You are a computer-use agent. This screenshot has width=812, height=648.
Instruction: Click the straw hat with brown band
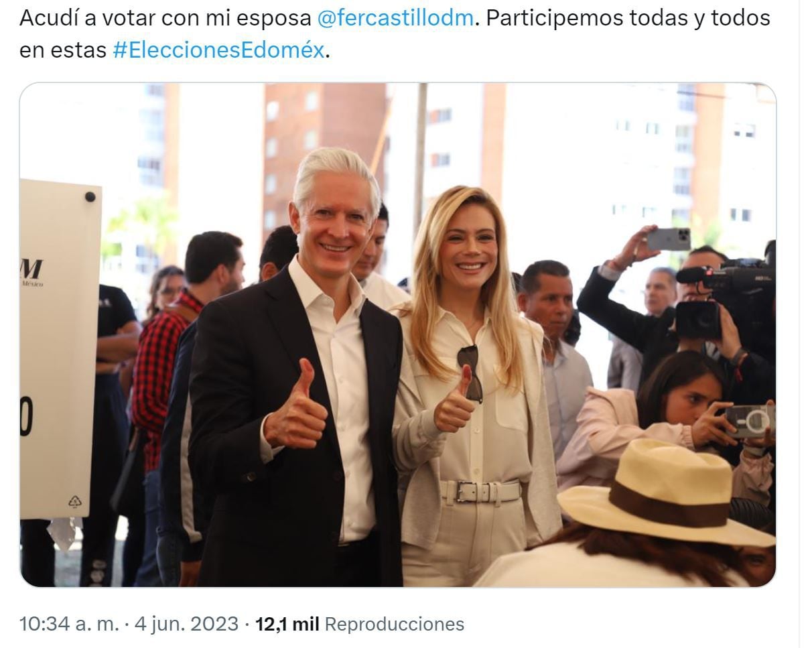point(664,493)
